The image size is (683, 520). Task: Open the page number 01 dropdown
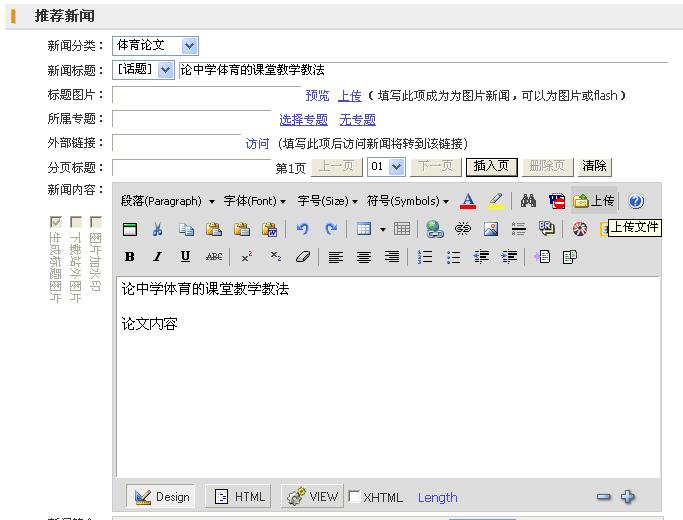coord(386,167)
